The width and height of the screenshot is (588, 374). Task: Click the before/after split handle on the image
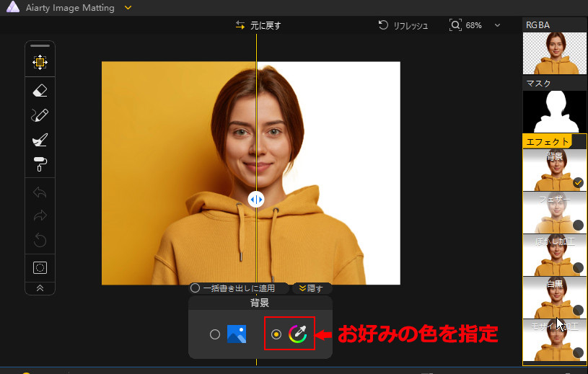coord(256,199)
